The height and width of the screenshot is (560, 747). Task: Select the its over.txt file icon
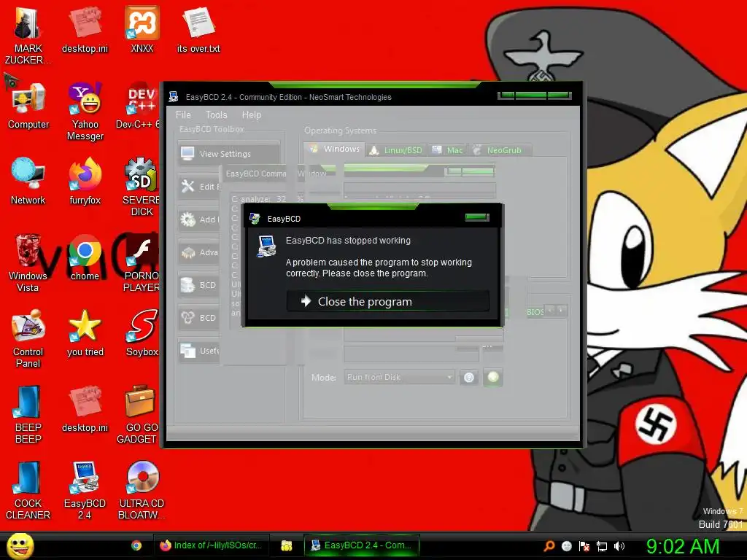click(198, 31)
